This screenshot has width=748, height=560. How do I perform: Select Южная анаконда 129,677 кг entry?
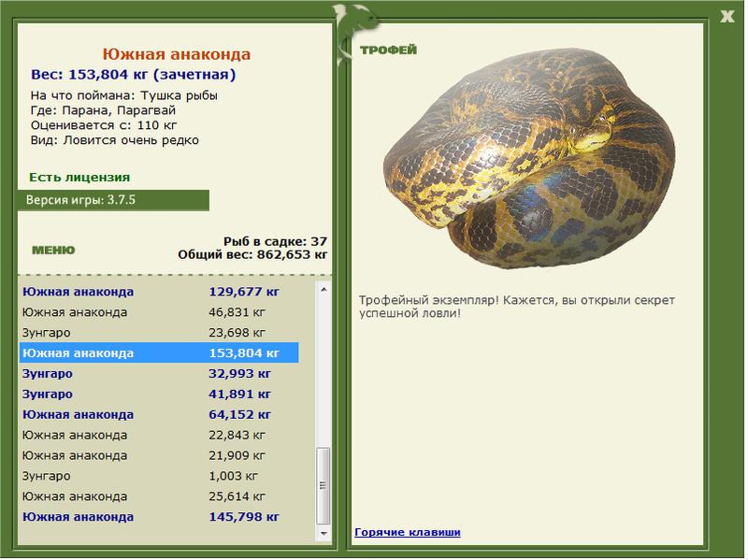pos(159,292)
